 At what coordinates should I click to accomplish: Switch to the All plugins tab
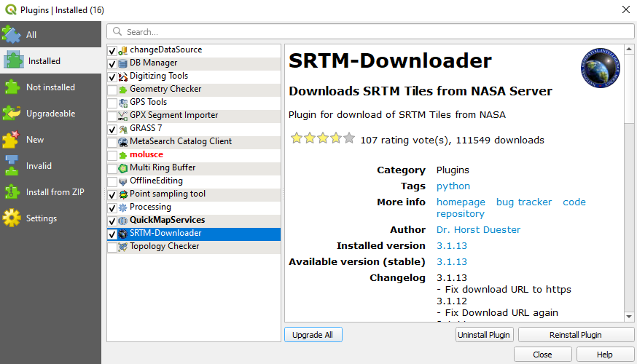50,35
